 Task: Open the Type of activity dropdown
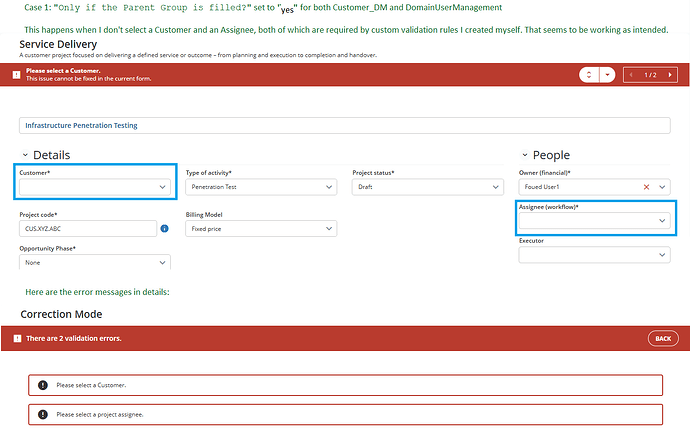coord(261,187)
